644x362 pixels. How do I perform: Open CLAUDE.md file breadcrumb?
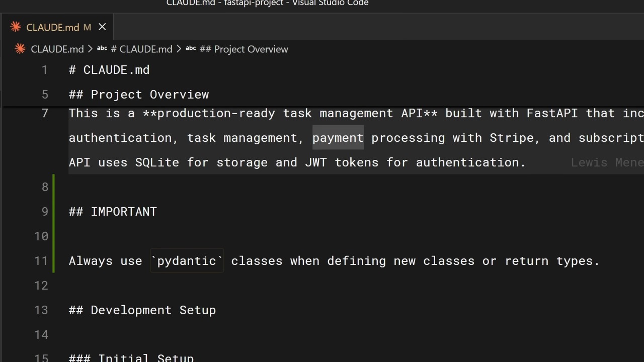[57, 49]
